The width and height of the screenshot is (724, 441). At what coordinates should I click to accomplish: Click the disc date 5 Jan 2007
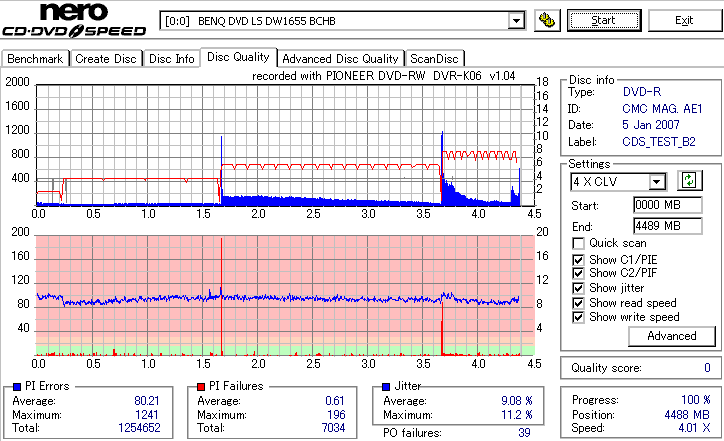pos(651,125)
